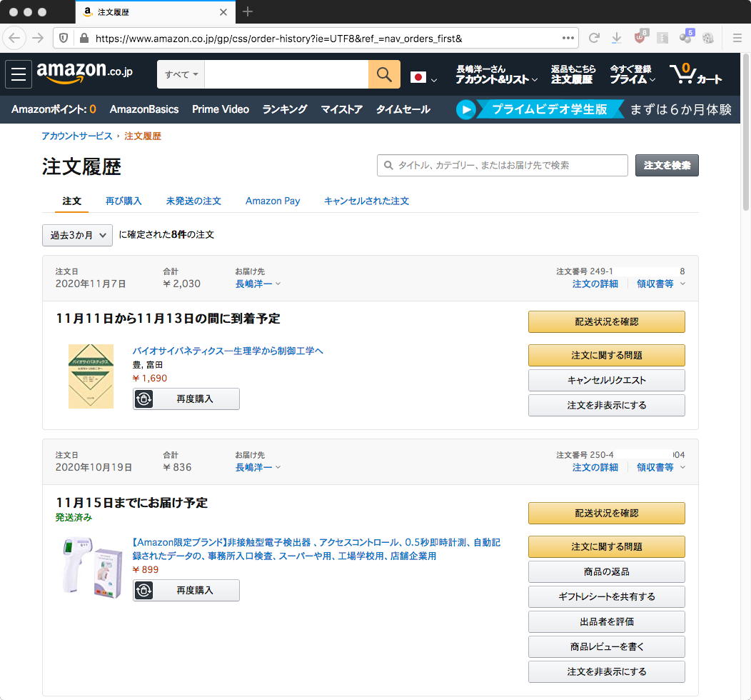The image size is (751, 700).
Task: Click the thermometer product thumbnail
Action: pyautogui.click(x=91, y=568)
